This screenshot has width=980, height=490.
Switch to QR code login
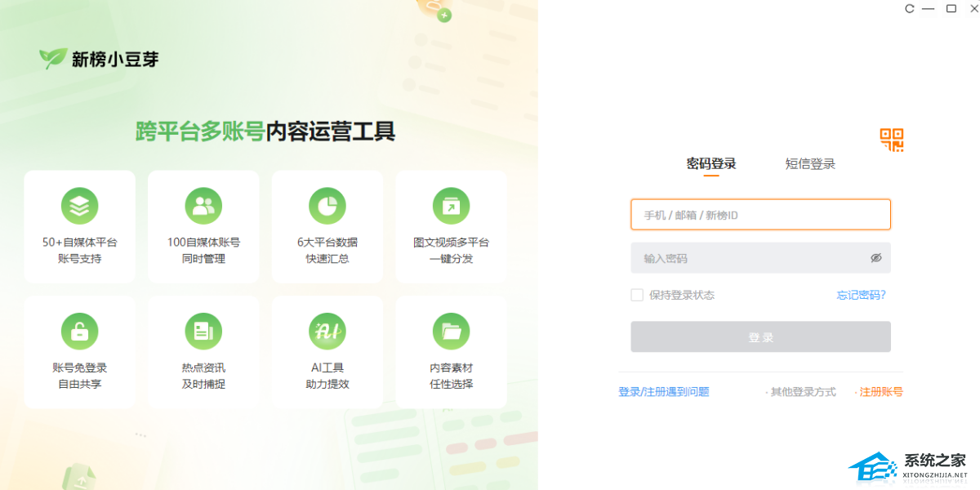point(892,140)
